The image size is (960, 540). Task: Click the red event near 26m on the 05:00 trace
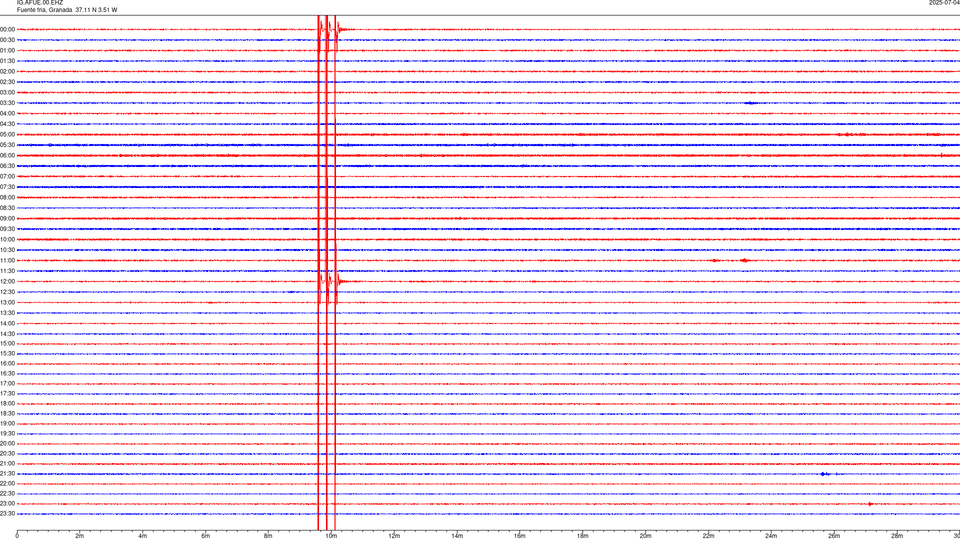coord(848,135)
